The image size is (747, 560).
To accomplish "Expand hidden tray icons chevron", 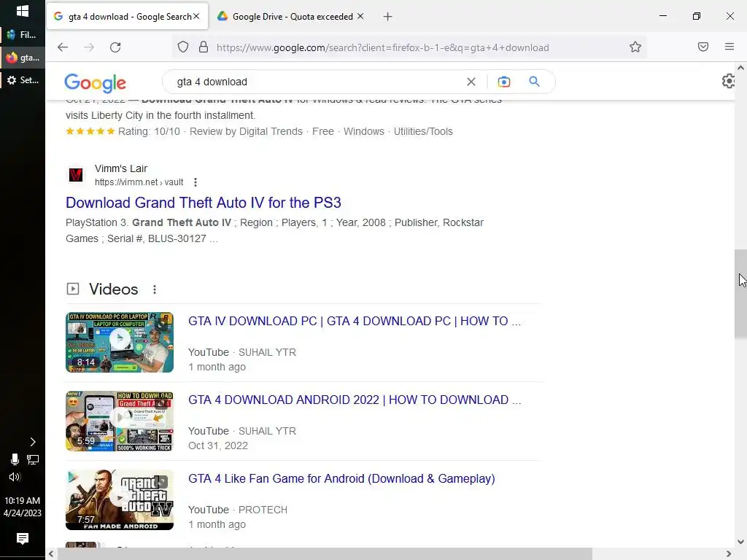I will coord(32,442).
